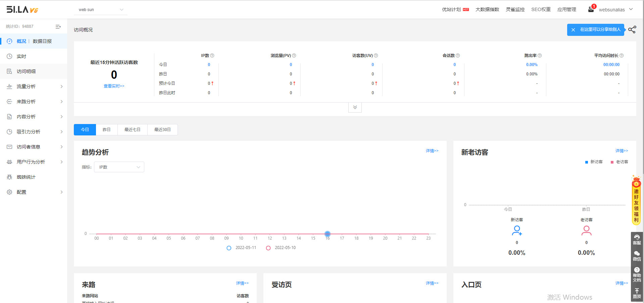Click the 查看实时>> link
The image size is (644, 303).
[x=114, y=86]
